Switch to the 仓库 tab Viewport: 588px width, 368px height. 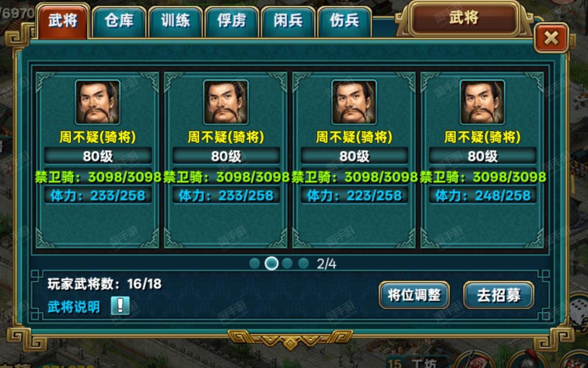pyautogui.click(x=119, y=21)
